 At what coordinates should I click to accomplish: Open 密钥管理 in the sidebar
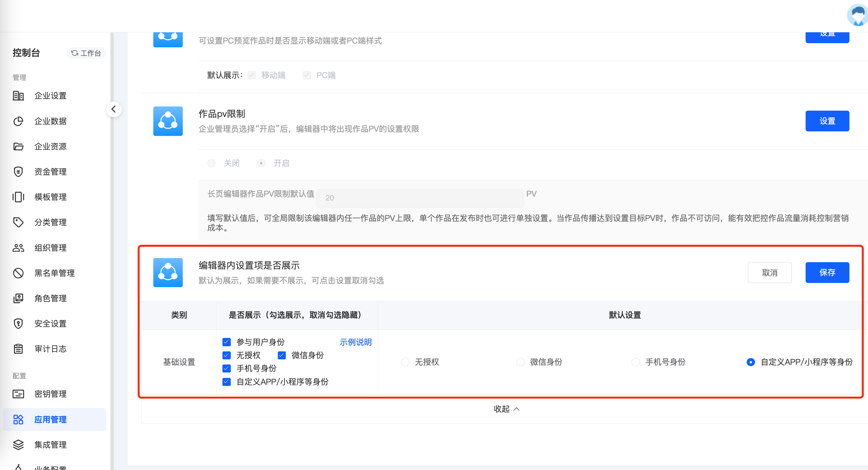coord(51,394)
